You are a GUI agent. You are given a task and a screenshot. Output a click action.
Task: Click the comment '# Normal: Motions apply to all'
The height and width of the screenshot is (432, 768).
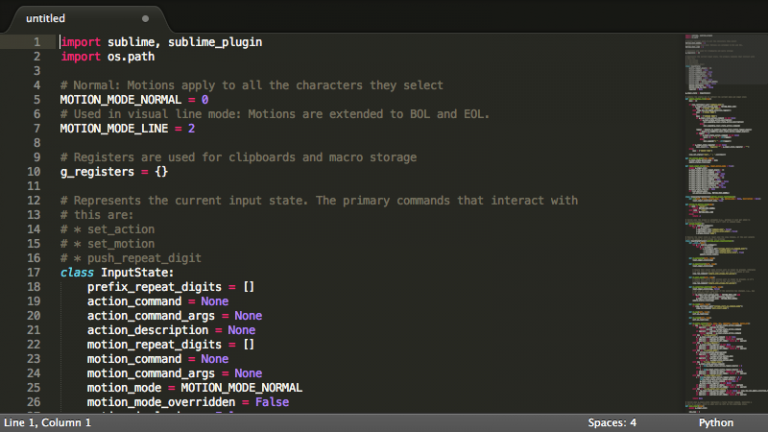pos(252,85)
